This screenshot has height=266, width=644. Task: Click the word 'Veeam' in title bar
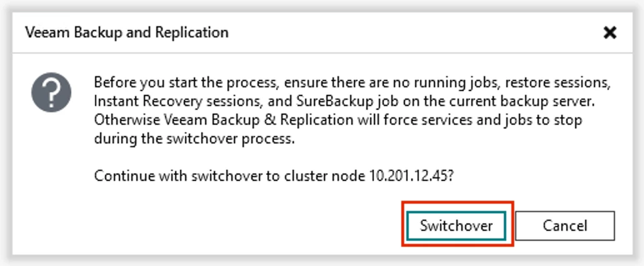[48, 32]
